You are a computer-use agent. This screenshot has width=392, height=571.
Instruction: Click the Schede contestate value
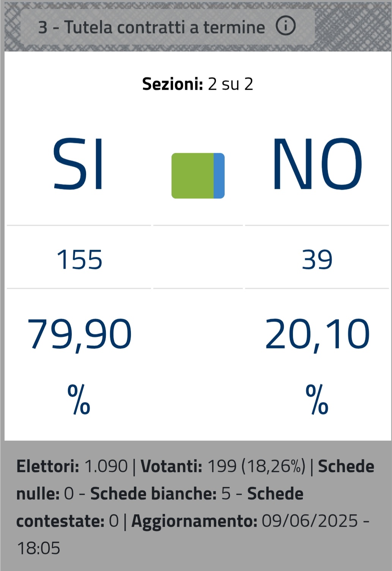point(114,521)
